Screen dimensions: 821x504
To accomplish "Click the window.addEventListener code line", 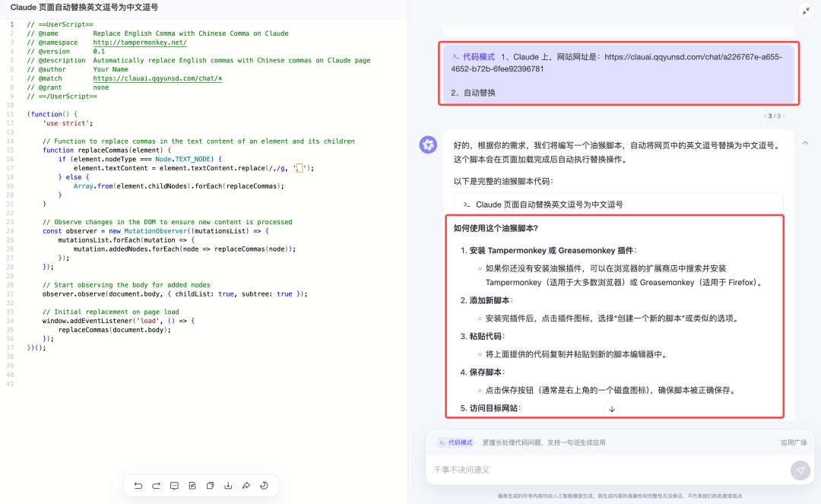I will click(x=119, y=321).
